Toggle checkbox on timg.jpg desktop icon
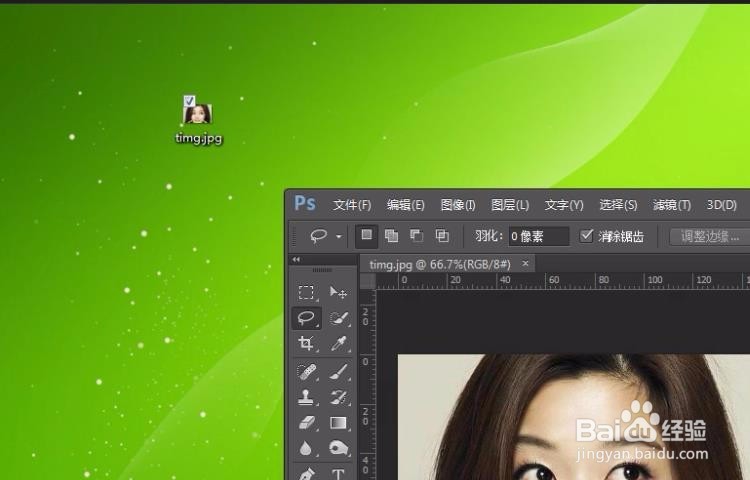 189,100
